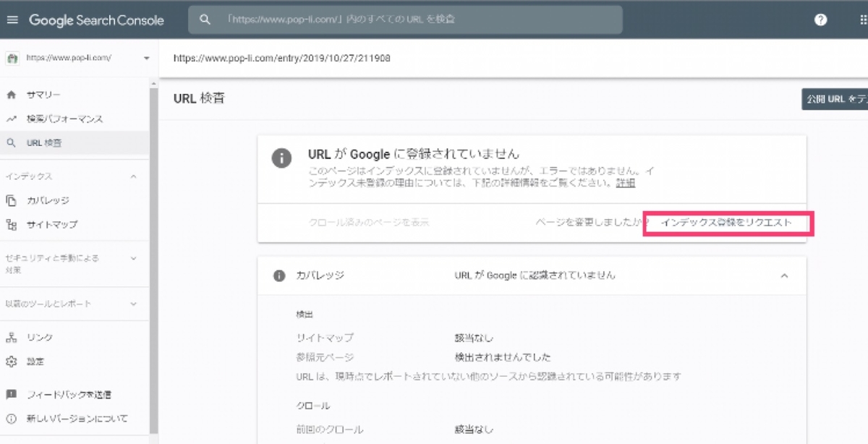868x444 pixels.
Task: Click the サイトマップ label in detail panel
Action: (325, 338)
